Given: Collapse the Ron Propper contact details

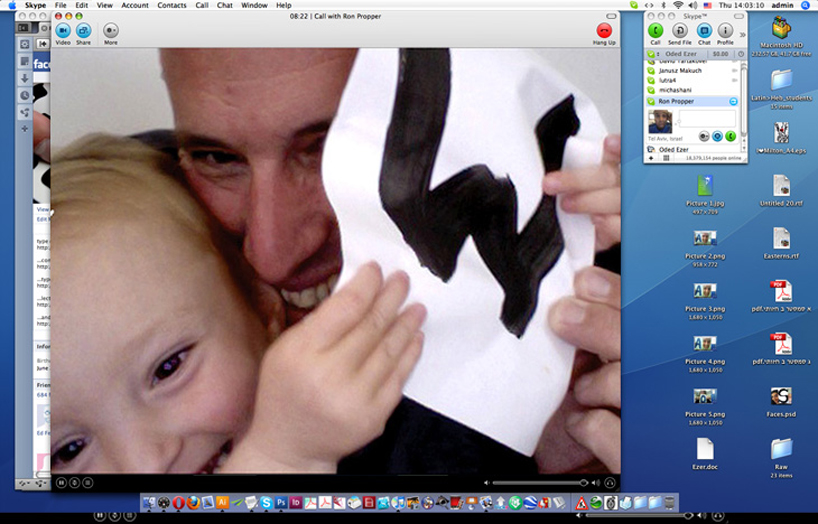Looking at the screenshot, I should 733,101.
